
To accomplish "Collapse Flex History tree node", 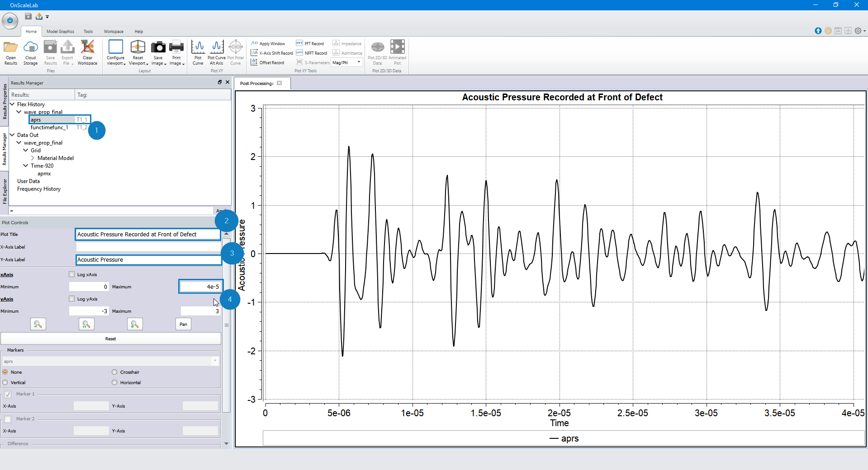I will click(12, 104).
